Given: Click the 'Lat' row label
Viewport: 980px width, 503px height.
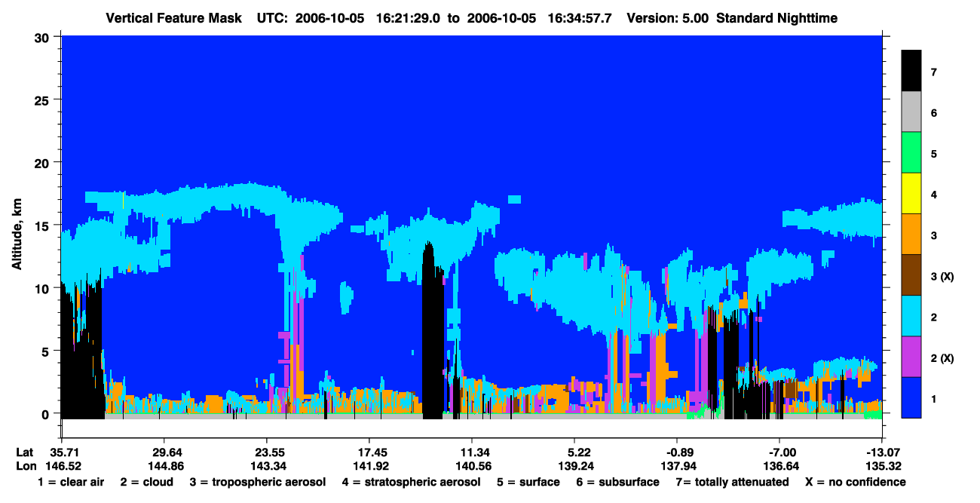Looking at the screenshot, I should (24, 452).
